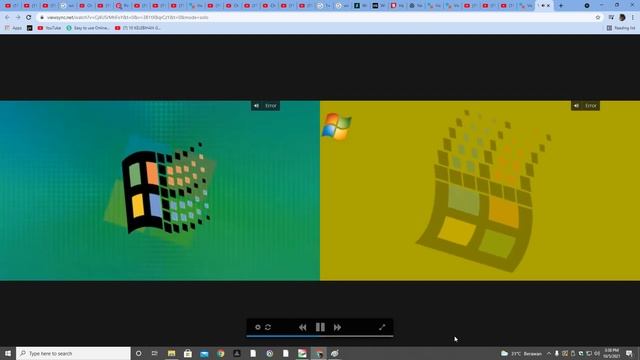Open Task View on the taskbar
Image resolution: width=640 pixels, height=360 pixels.
[x=155, y=353]
